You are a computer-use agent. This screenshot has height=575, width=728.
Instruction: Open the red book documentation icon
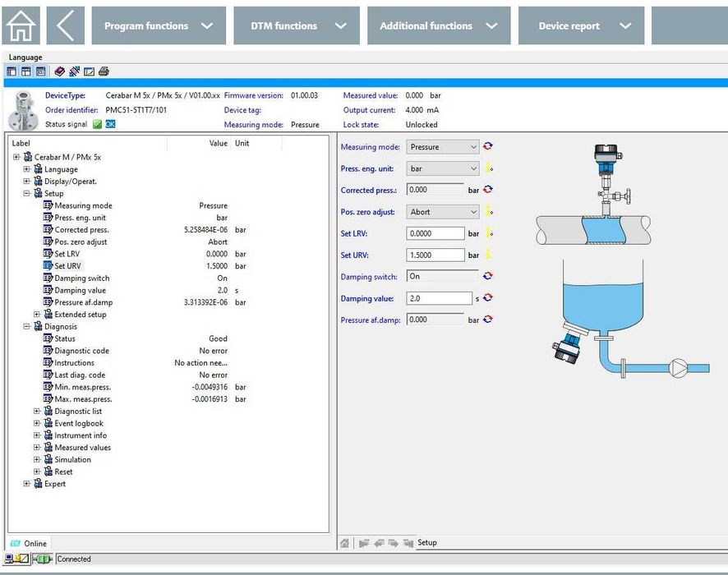point(59,71)
